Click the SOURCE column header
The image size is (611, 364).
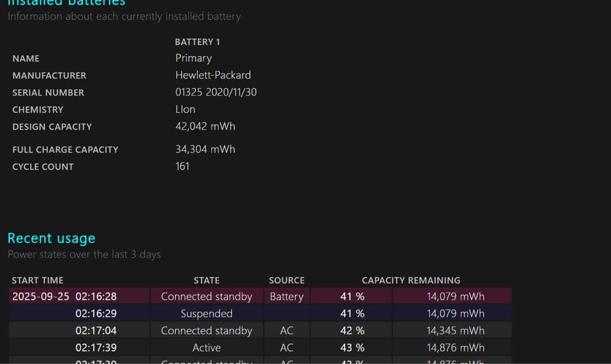(286, 280)
